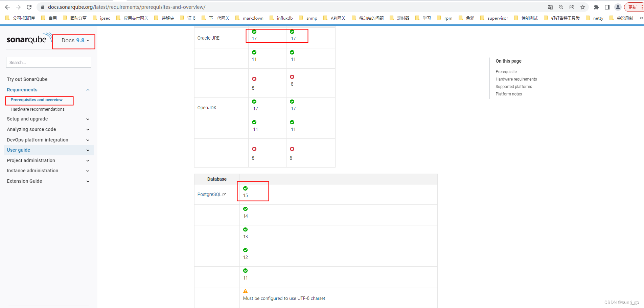Share this page using the share icon
This screenshot has width=644, height=308.
[x=572, y=7]
